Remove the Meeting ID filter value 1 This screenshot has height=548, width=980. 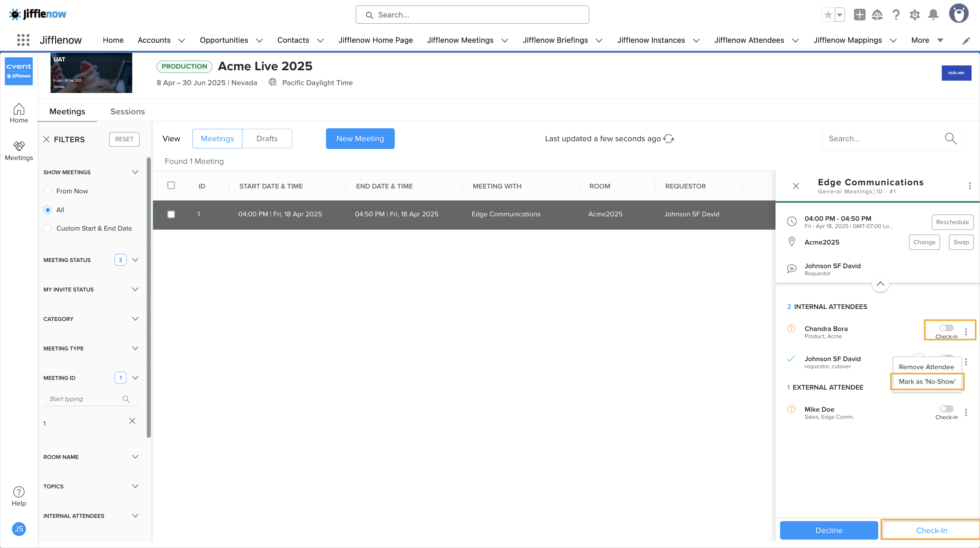(x=132, y=421)
